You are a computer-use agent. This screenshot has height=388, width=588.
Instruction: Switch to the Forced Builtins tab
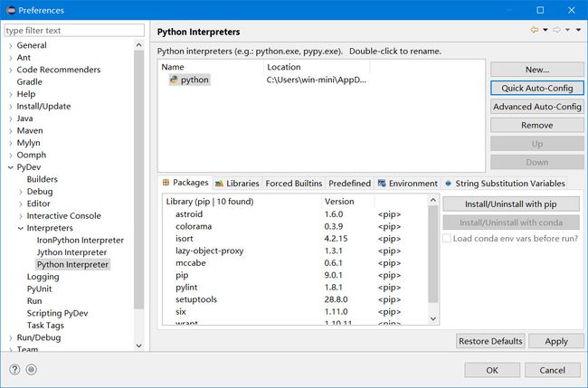294,184
